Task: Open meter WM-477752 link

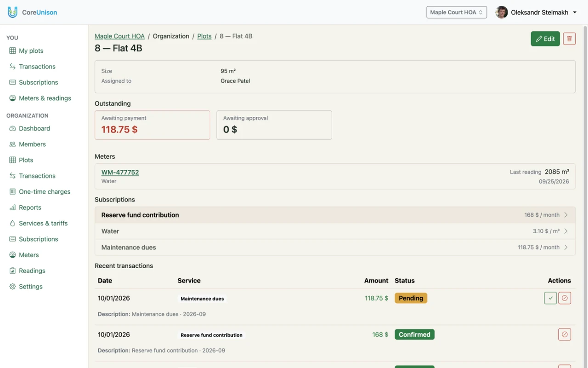Action: [x=120, y=172]
